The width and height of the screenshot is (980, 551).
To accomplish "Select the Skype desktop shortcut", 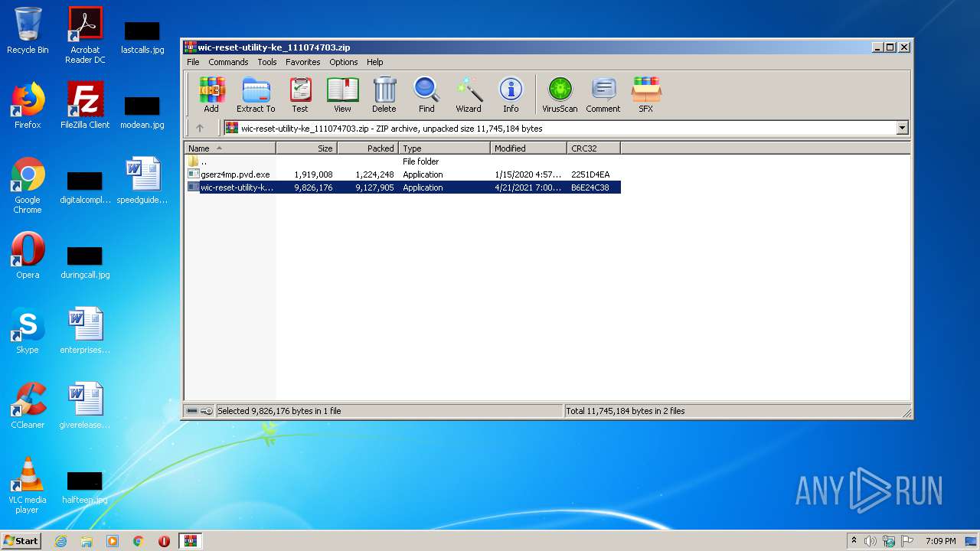I will [x=28, y=331].
